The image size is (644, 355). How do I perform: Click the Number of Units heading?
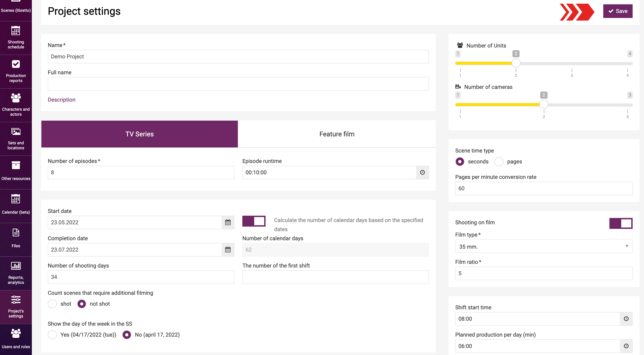[x=486, y=45]
